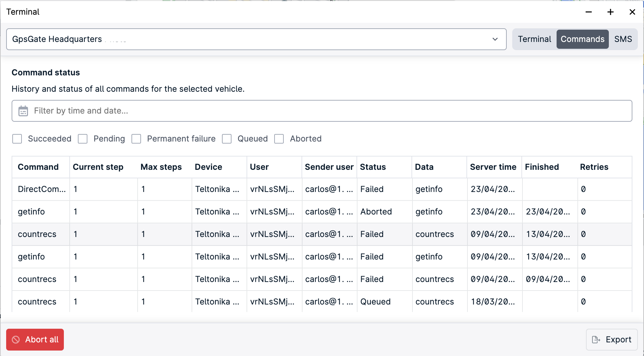Image resolution: width=644 pixels, height=356 pixels.
Task: Switch to the Terminal tab
Action: 534,39
